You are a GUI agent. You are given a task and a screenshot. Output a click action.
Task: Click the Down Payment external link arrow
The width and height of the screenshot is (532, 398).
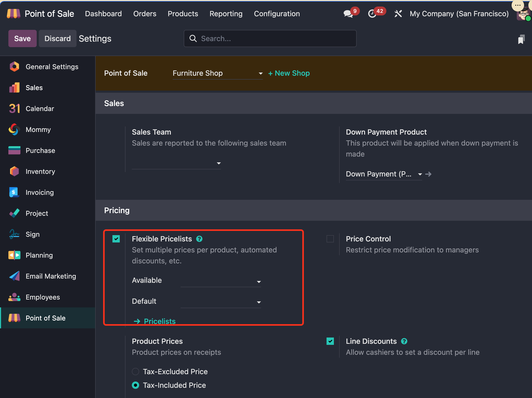pos(428,174)
